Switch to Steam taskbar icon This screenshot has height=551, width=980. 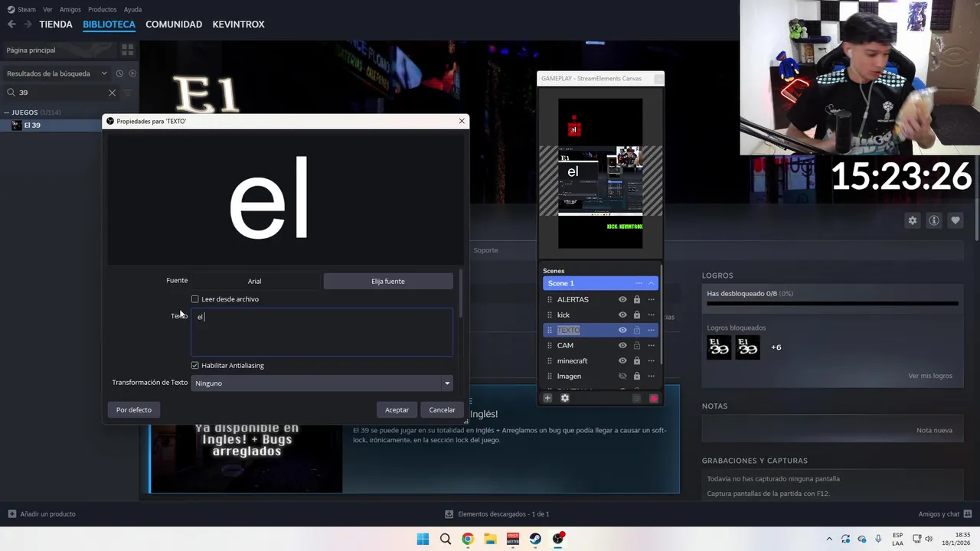[535, 539]
